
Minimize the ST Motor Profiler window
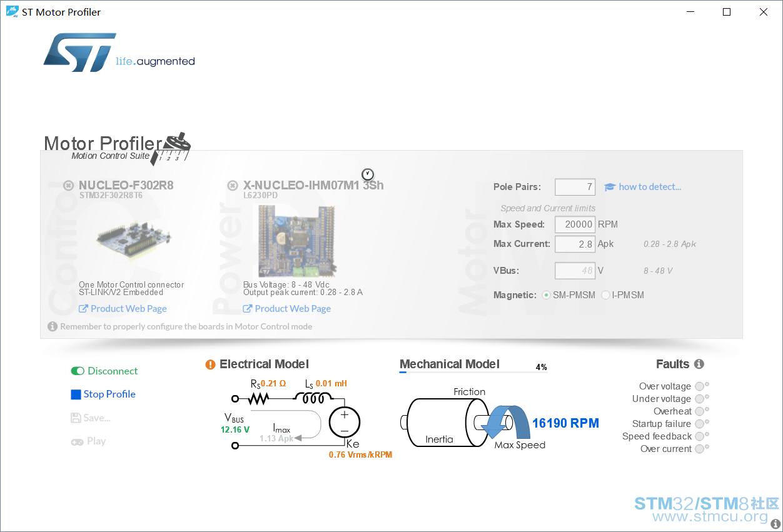[690, 12]
